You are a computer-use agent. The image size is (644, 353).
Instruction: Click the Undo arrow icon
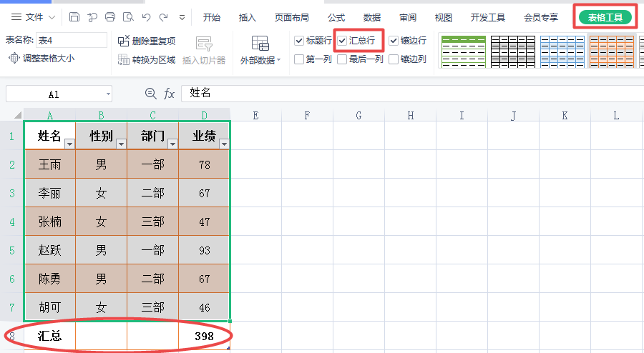pos(146,17)
